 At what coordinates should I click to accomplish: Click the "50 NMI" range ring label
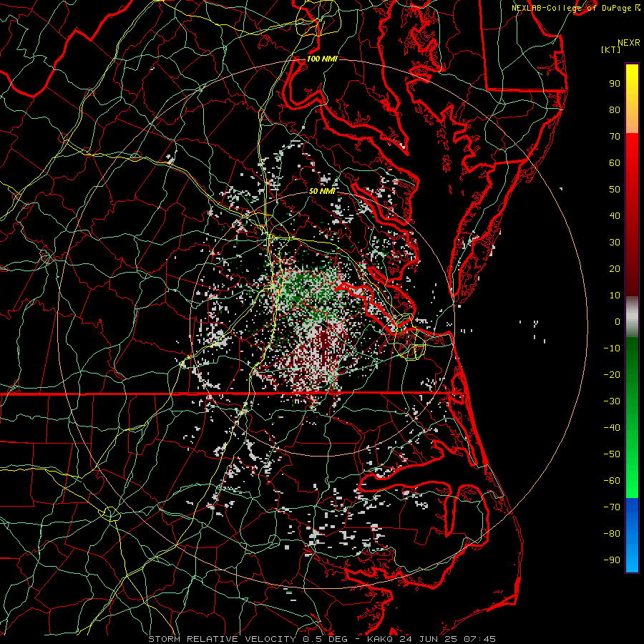pyautogui.click(x=322, y=191)
